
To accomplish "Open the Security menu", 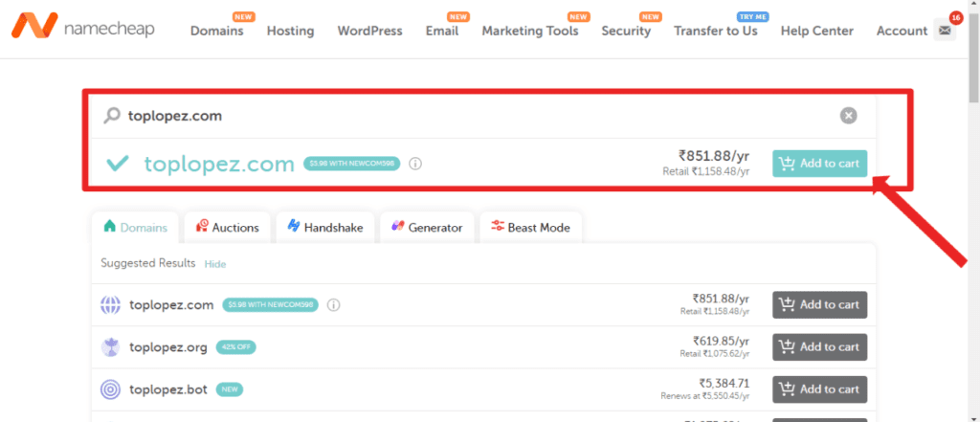I will tap(626, 31).
